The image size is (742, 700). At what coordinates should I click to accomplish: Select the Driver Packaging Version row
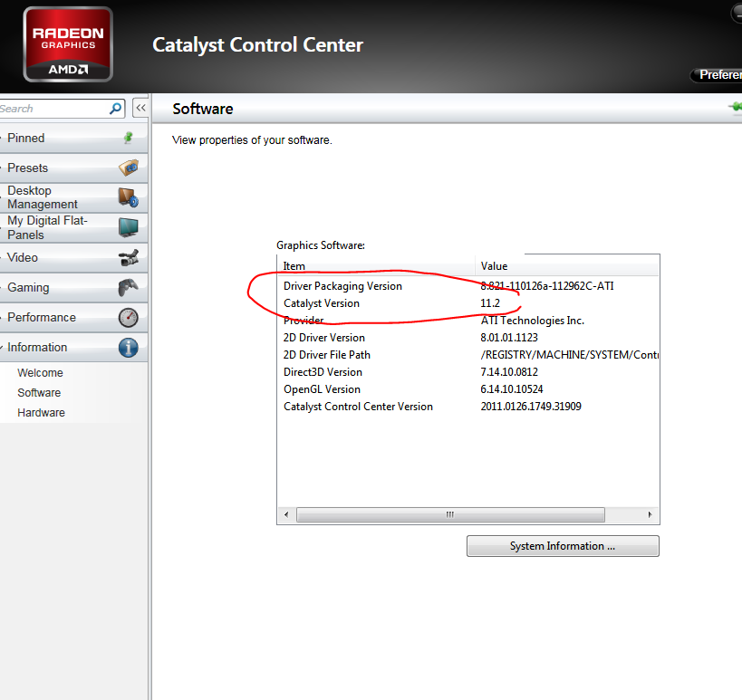click(x=468, y=286)
